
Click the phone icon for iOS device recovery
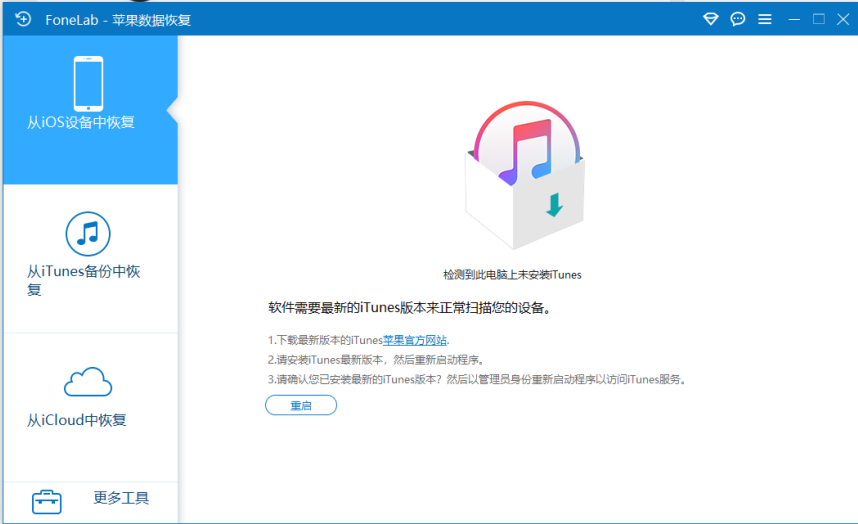click(88, 83)
